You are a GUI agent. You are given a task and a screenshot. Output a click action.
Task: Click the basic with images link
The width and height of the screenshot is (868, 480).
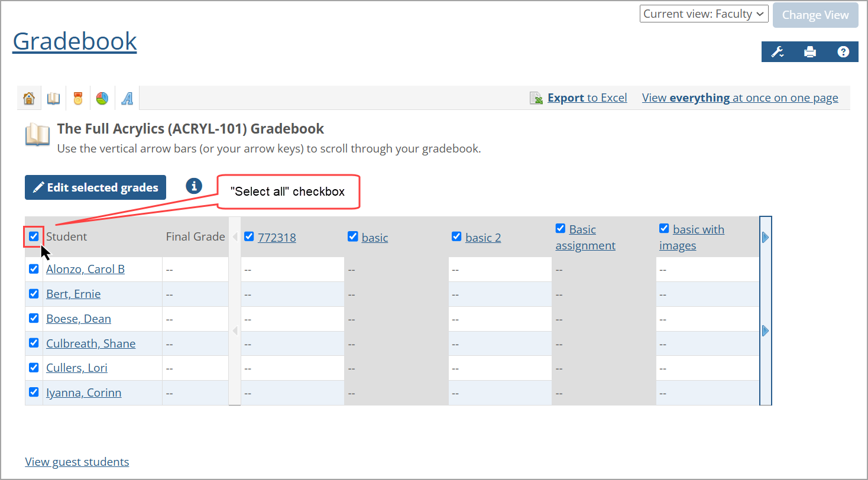coord(692,237)
